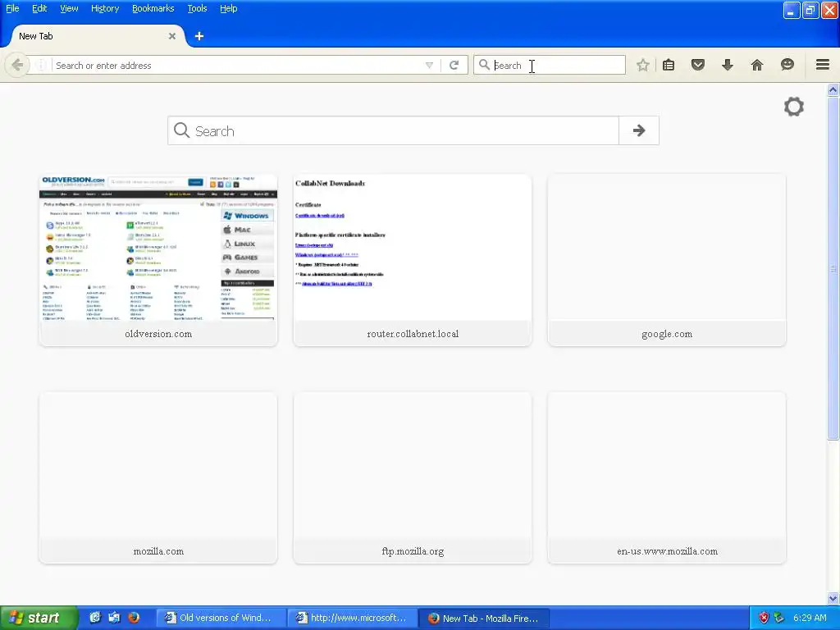The width and height of the screenshot is (840, 630).
Task: Close the New Tab tab
Action: [x=172, y=36]
